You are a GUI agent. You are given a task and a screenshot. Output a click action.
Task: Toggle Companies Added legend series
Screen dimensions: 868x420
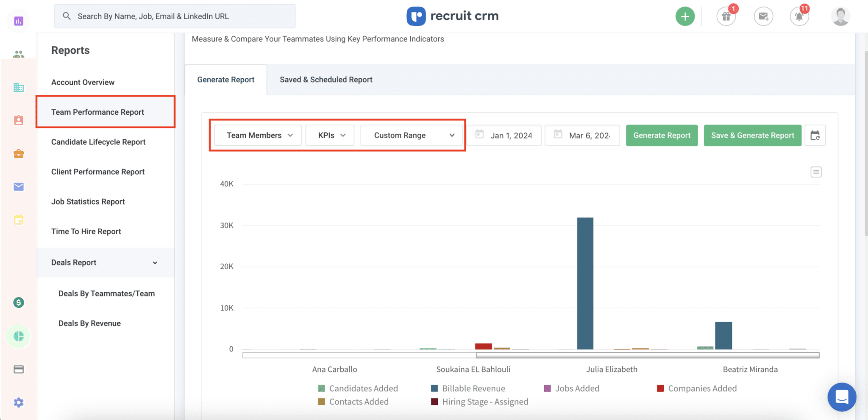coord(702,388)
